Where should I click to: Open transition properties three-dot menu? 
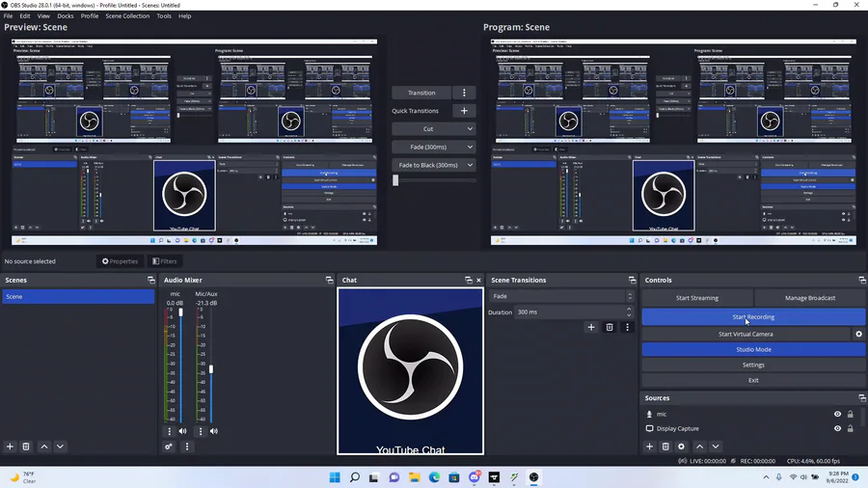pyautogui.click(x=627, y=327)
